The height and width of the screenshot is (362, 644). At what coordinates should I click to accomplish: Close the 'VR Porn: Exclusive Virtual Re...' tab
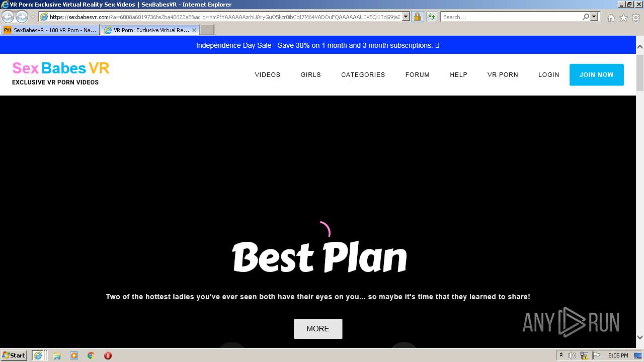coord(194,30)
